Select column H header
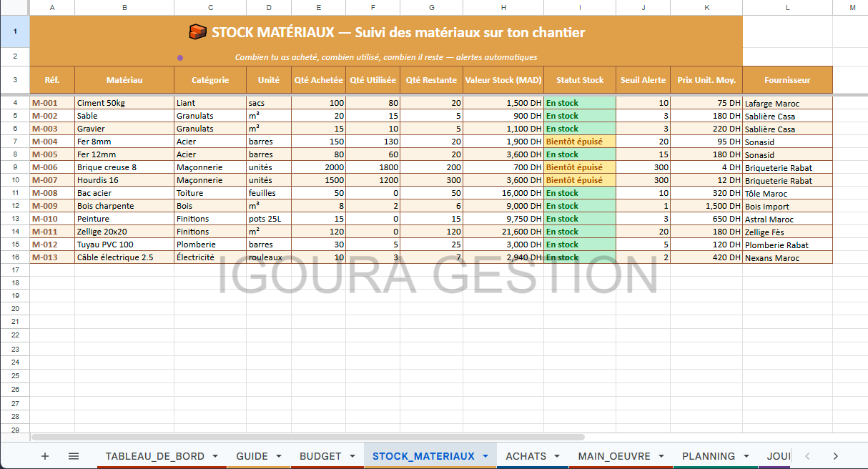The width and height of the screenshot is (868, 469). [503, 7]
